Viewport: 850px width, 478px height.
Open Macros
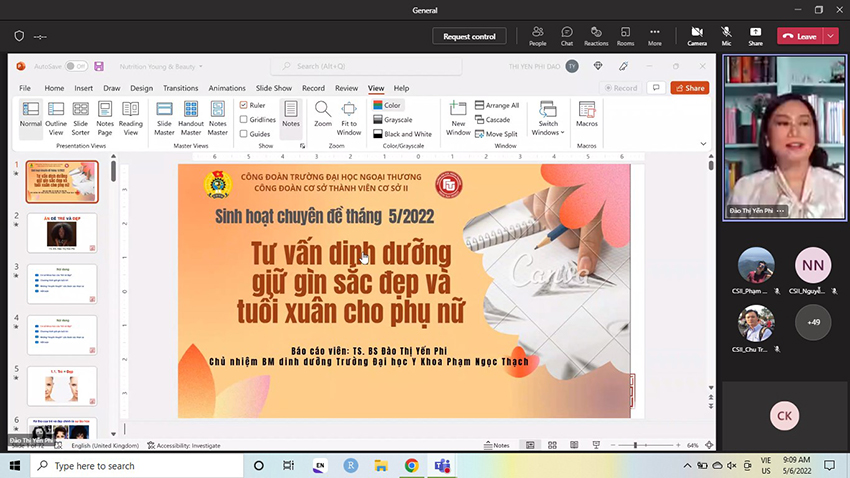(587, 114)
